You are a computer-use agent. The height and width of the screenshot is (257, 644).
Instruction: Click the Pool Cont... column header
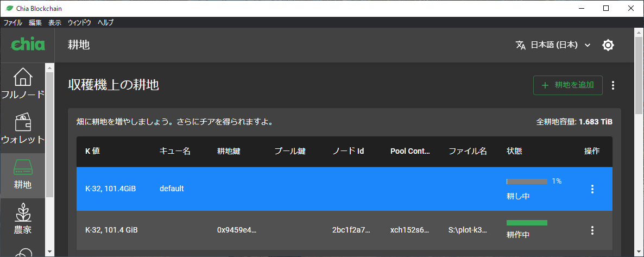click(x=411, y=152)
